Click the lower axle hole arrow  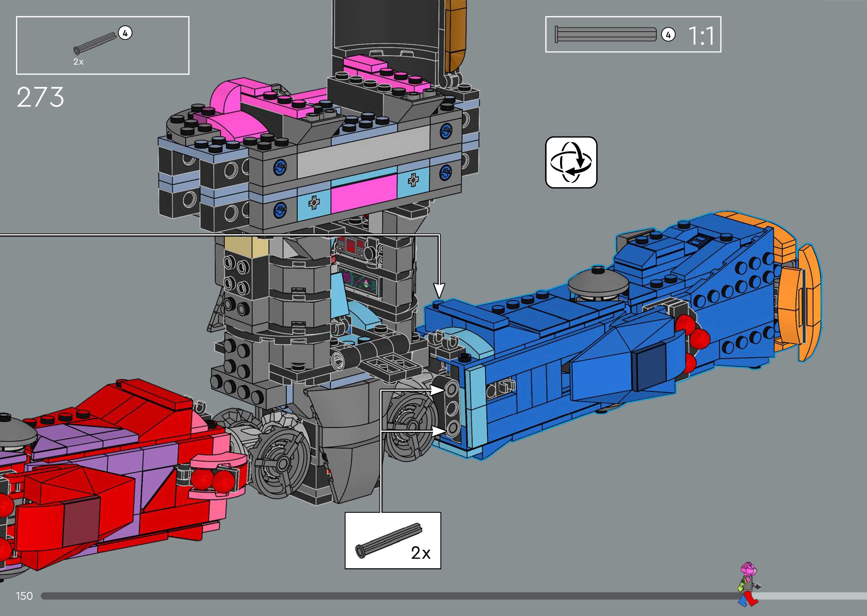437,431
